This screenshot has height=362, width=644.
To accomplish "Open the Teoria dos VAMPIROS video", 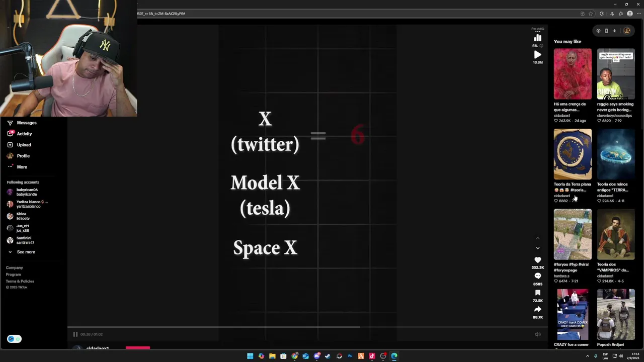I will (616, 234).
